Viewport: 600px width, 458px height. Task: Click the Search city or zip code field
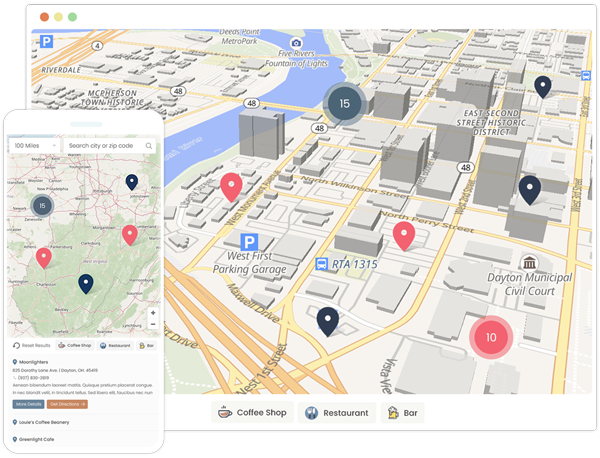pyautogui.click(x=104, y=146)
